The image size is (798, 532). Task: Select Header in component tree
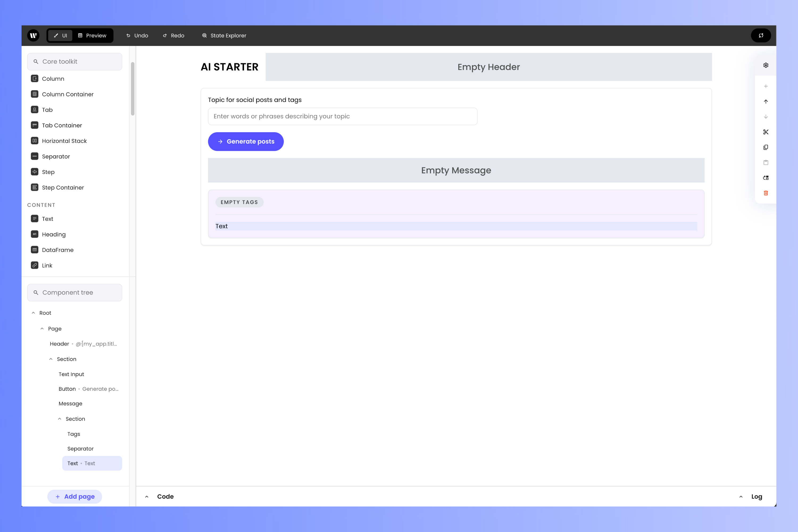click(x=84, y=344)
